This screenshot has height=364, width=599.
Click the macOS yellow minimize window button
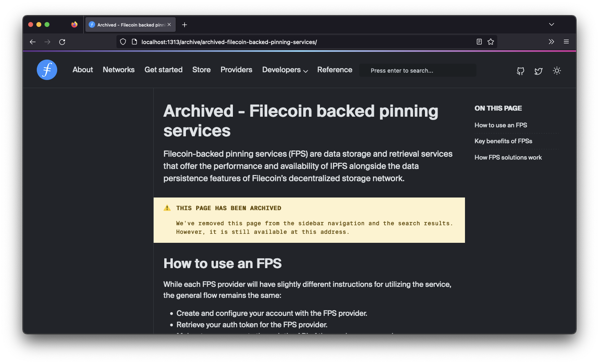point(39,24)
